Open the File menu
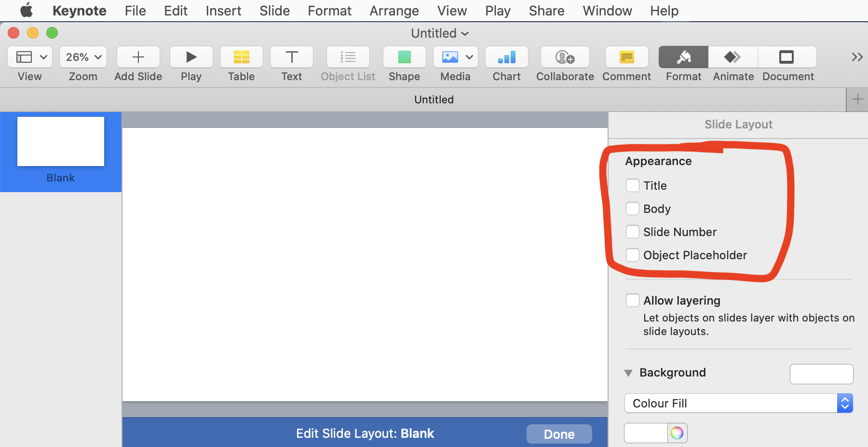 136,11
